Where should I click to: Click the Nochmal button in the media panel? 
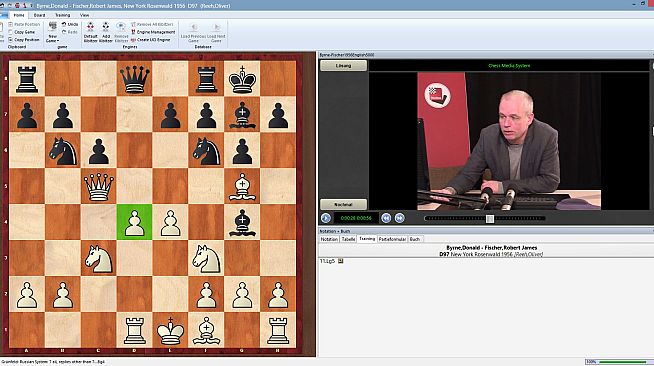(344, 204)
